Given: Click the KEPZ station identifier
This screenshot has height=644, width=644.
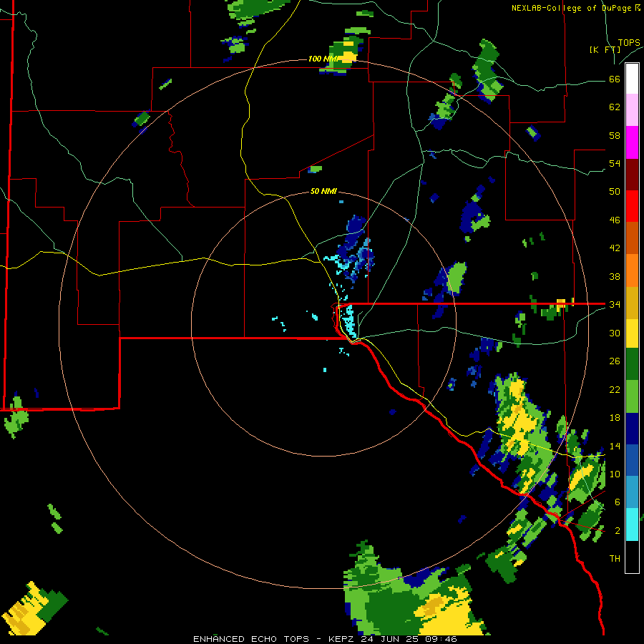Looking at the screenshot, I should point(343,639).
